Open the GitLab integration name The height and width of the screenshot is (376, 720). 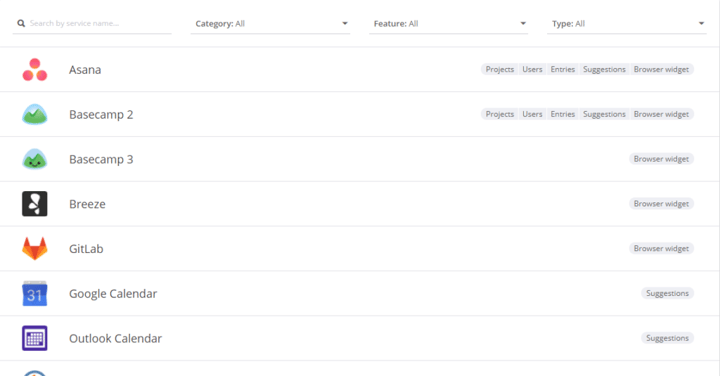(x=86, y=249)
